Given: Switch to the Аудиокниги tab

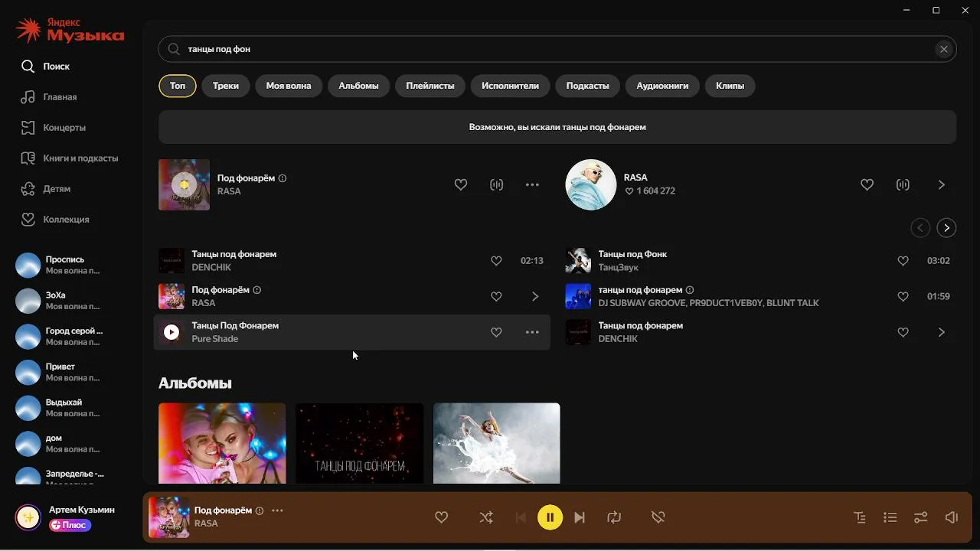Looking at the screenshot, I should (x=662, y=86).
